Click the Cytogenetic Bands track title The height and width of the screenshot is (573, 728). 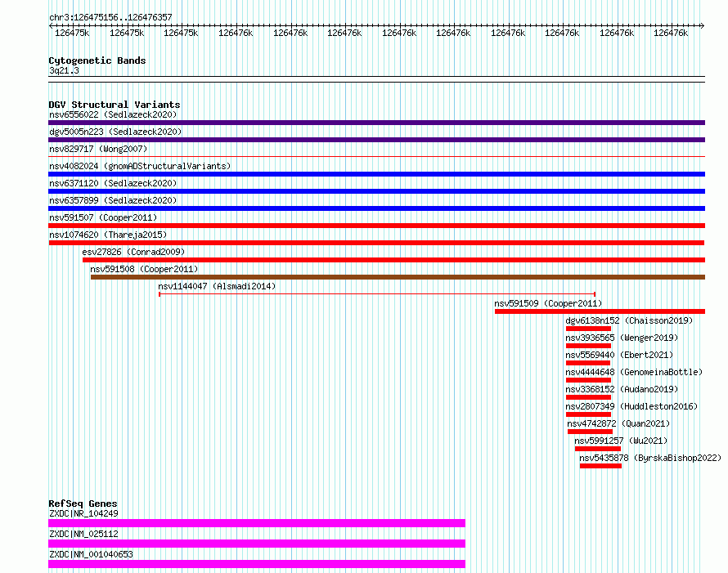(x=97, y=60)
